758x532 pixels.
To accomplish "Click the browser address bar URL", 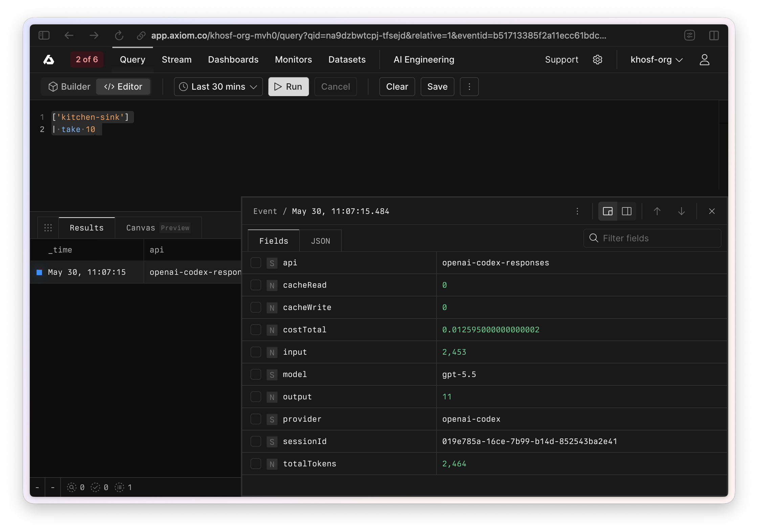I will (x=378, y=35).
